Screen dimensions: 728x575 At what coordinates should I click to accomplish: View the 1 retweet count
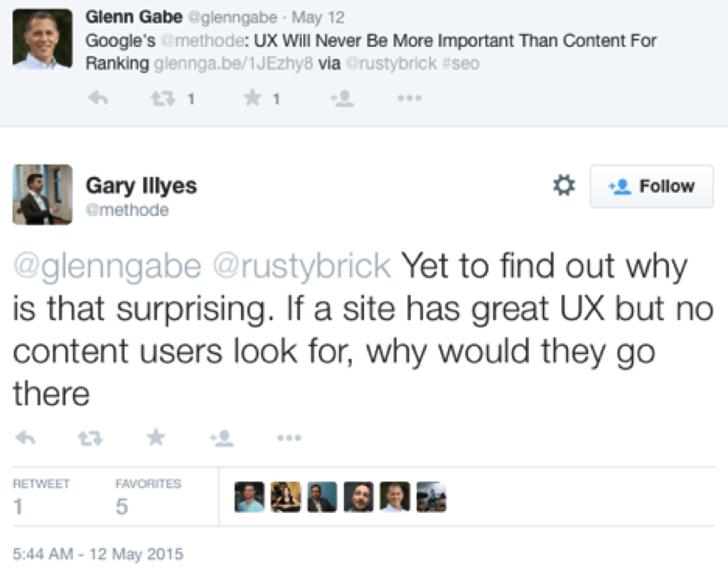[18, 505]
